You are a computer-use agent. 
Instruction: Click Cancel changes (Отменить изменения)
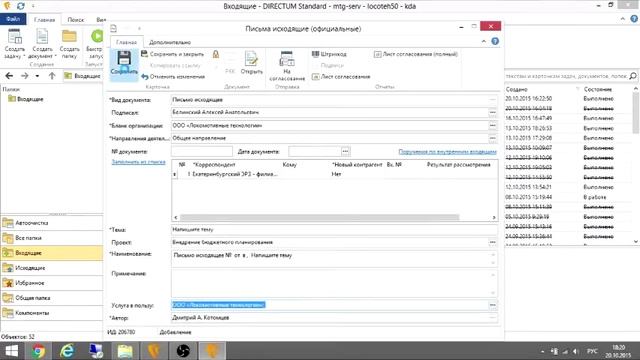tap(173, 77)
